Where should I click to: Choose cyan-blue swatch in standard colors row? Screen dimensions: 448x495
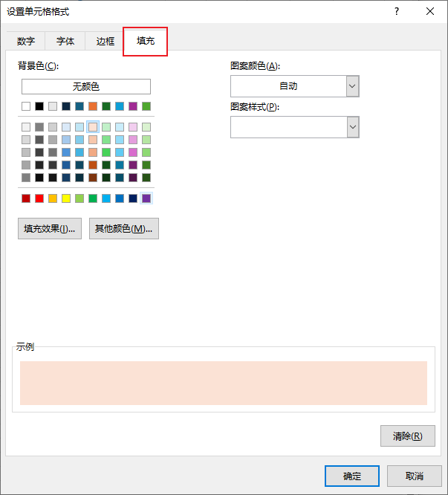pos(106,198)
